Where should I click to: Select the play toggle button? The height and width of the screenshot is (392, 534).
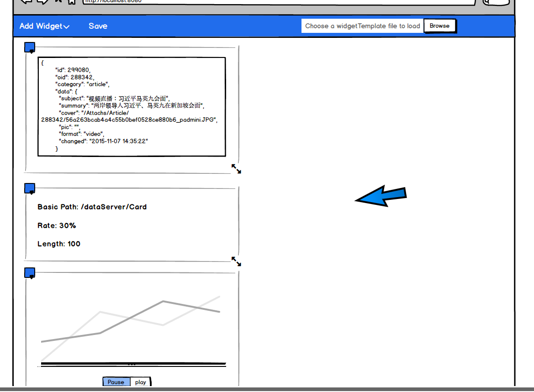[141, 382]
